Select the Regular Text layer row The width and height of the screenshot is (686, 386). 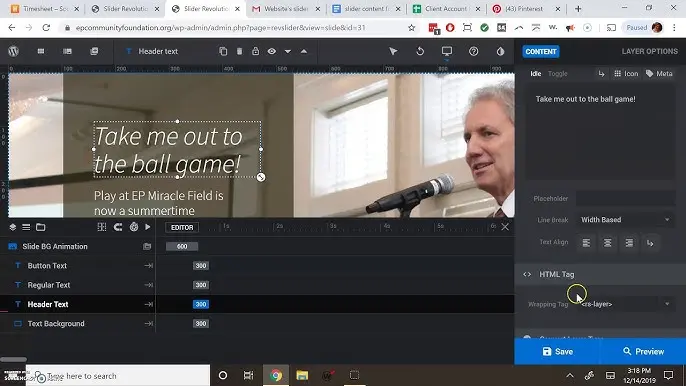[78, 285]
